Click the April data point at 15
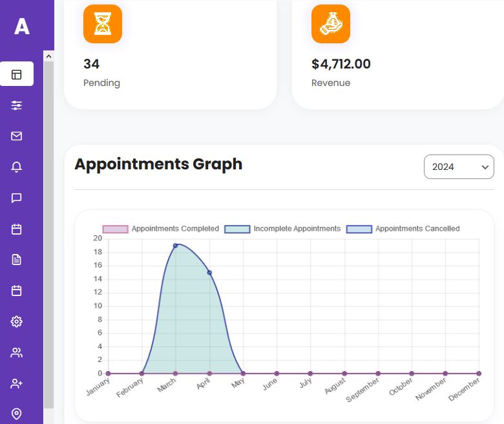Image resolution: width=504 pixels, height=424 pixels. pos(209,273)
